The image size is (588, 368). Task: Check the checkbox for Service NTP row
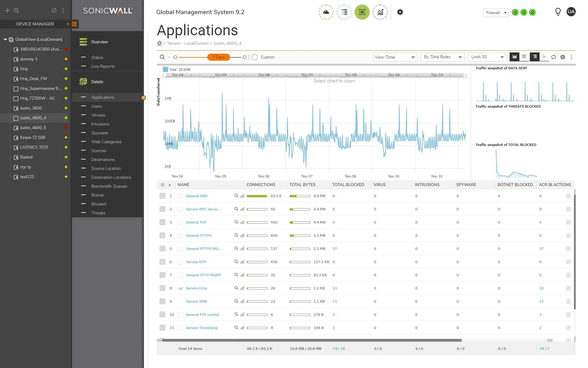pos(162,262)
